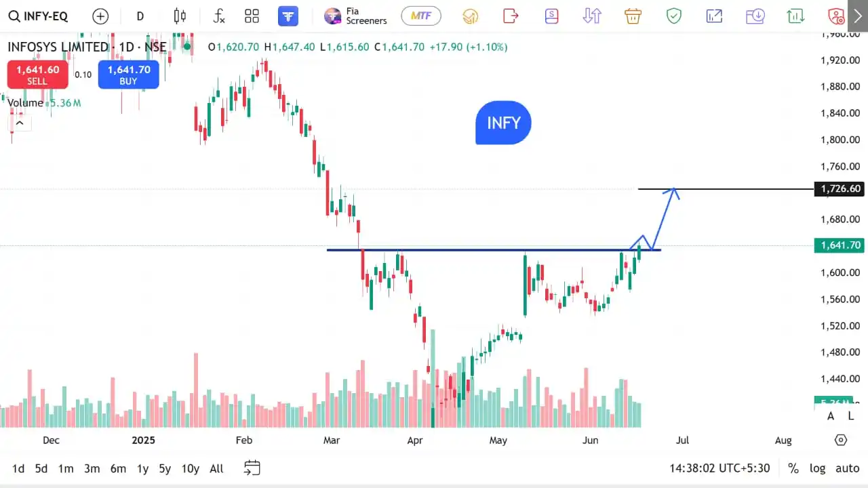Select the All range tab

tap(216, 468)
